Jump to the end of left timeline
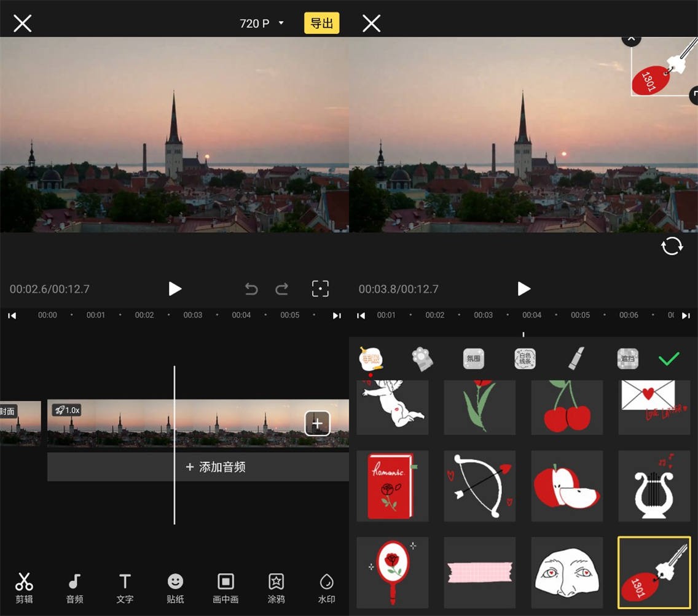 [x=337, y=315]
